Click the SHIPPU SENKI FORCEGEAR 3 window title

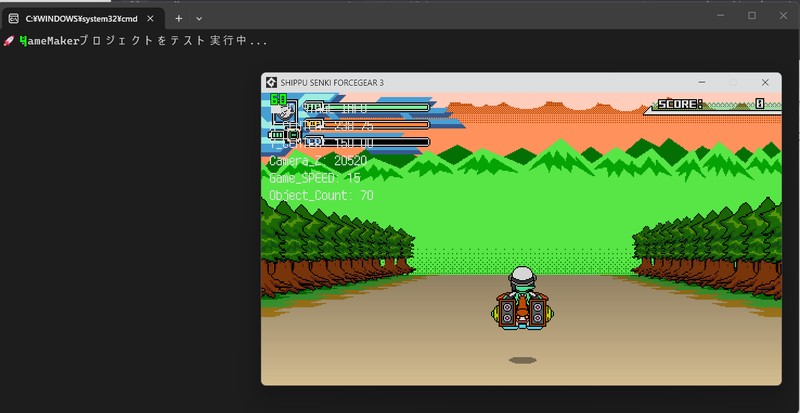(332, 83)
